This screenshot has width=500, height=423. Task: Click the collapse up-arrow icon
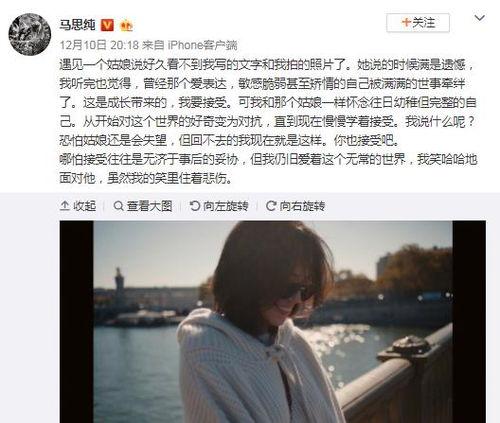pyautogui.click(x=64, y=206)
